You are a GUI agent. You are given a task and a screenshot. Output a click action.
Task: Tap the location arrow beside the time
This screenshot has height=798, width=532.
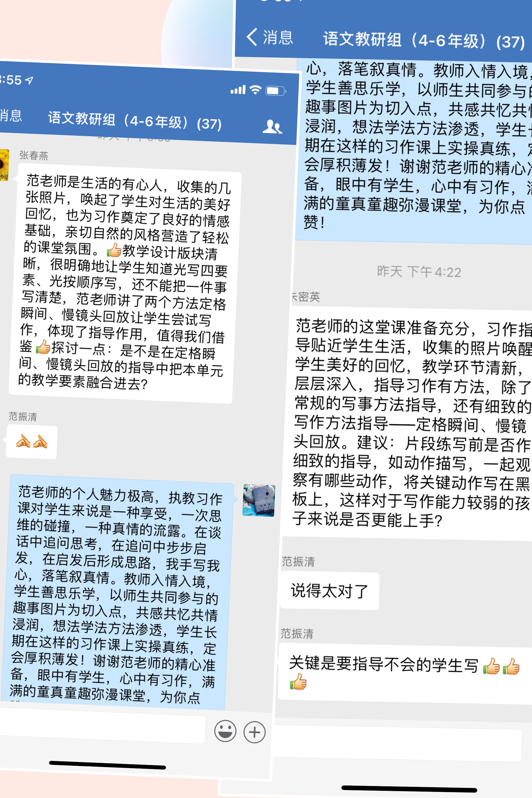pyautogui.click(x=30, y=80)
